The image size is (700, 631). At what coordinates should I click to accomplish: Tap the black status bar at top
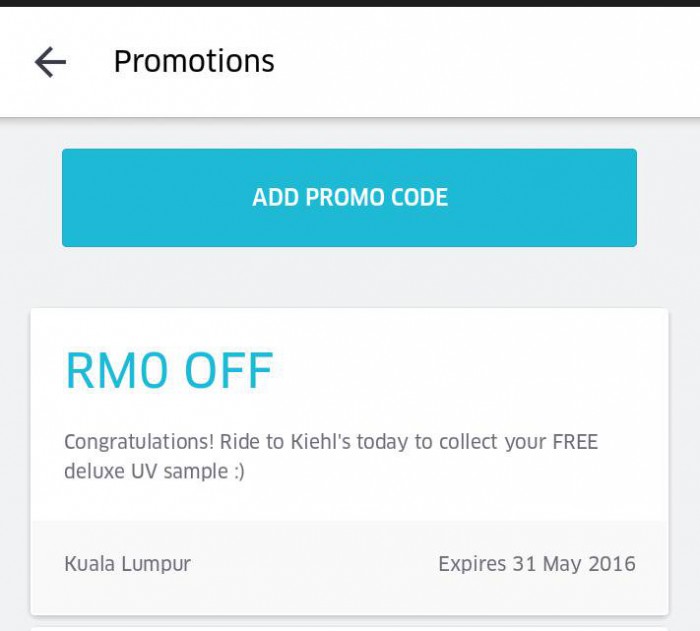[x=350, y=3]
